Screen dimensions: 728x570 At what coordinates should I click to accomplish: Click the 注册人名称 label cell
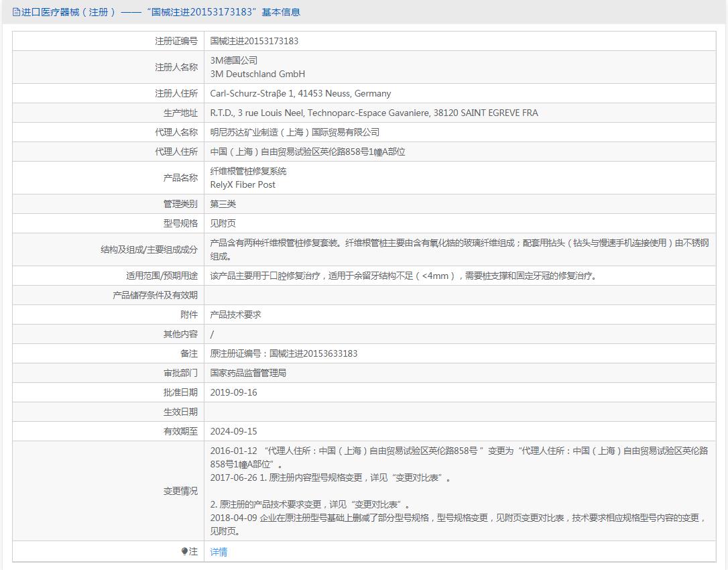[108, 67]
